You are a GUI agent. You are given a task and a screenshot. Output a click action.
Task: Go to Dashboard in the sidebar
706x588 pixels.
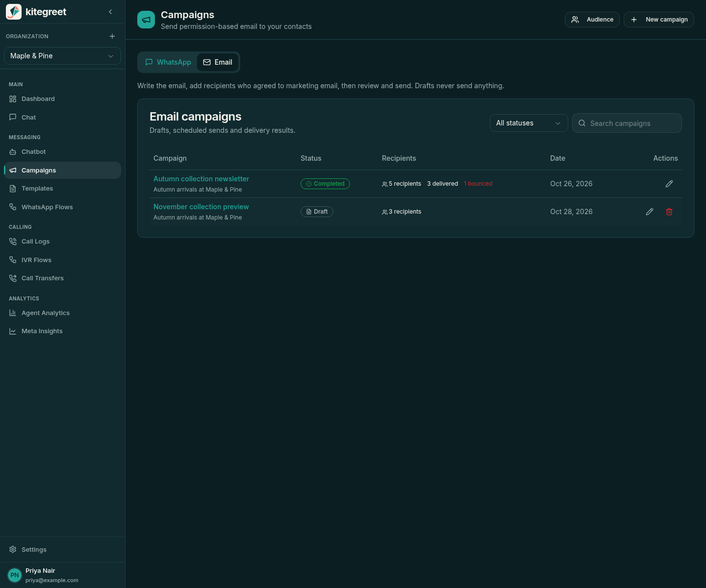tap(62, 99)
